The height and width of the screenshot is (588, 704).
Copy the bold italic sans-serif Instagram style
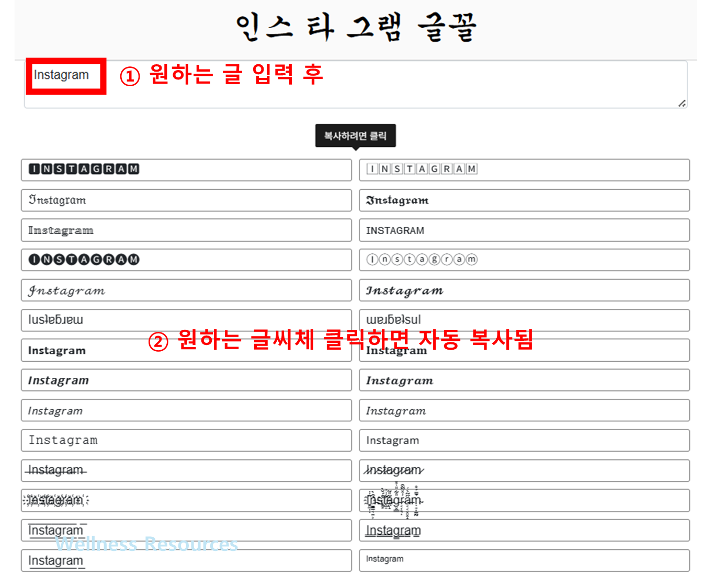click(186, 380)
